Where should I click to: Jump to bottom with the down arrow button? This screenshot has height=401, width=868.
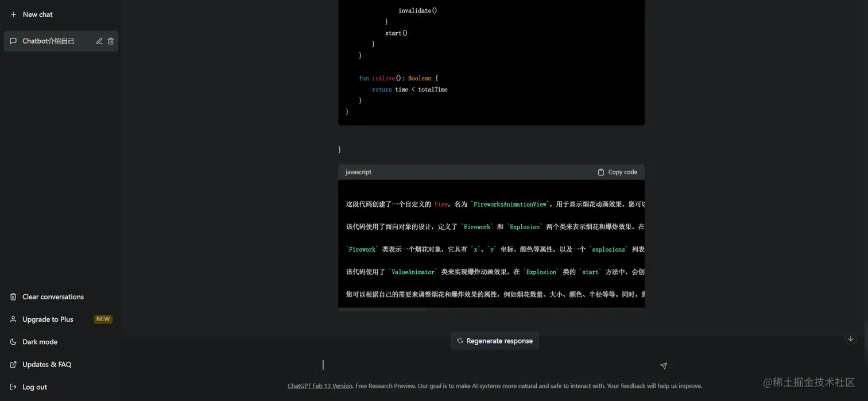[851, 339]
